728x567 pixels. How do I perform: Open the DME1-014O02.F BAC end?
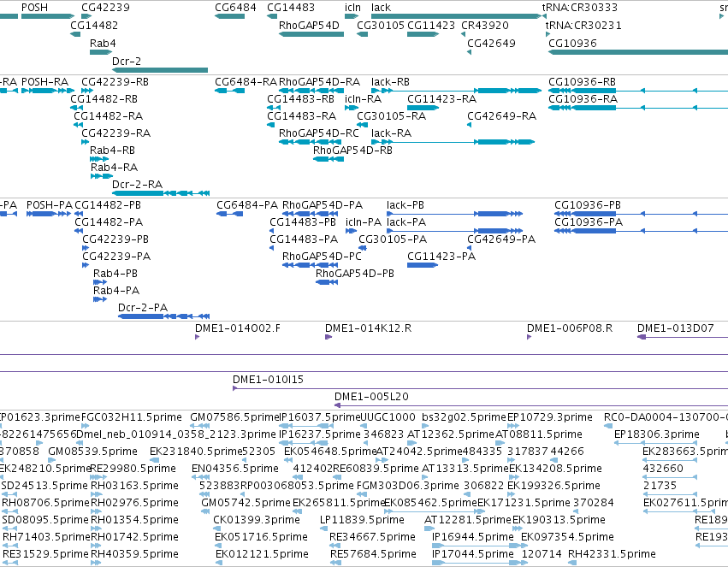coord(198,337)
